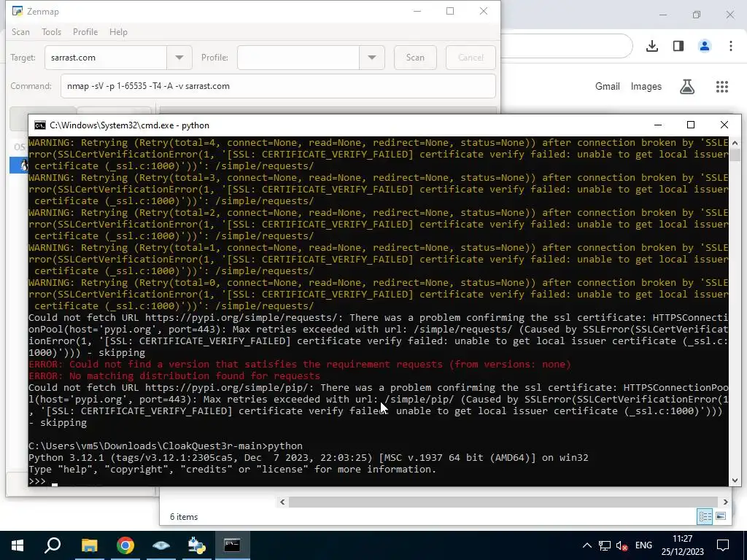Open Chrome downloads icon
The image size is (747, 560).
(652, 46)
